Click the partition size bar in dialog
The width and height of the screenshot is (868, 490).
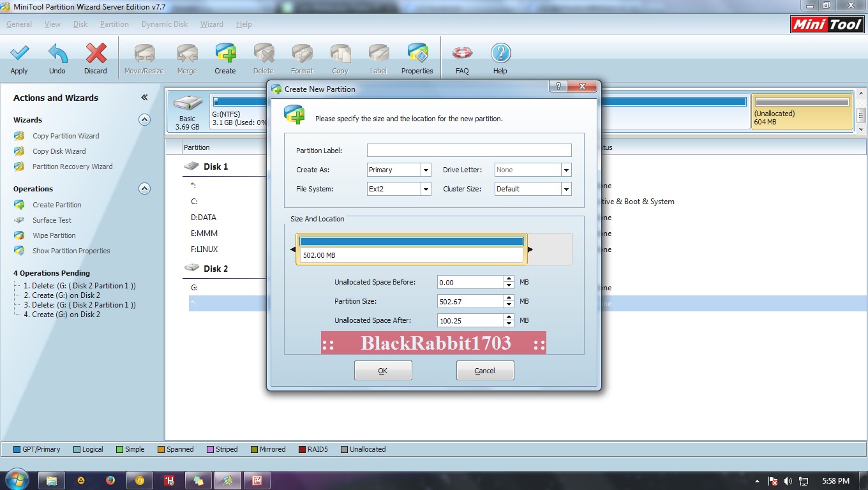(412, 249)
